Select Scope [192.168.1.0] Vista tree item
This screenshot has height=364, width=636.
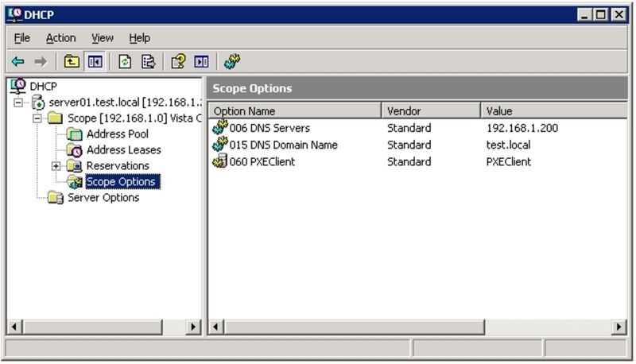point(134,118)
